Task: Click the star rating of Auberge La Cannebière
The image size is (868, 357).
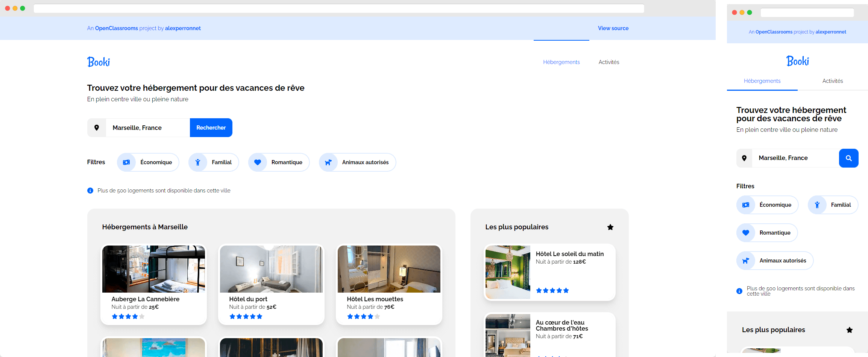Action: pos(128,316)
